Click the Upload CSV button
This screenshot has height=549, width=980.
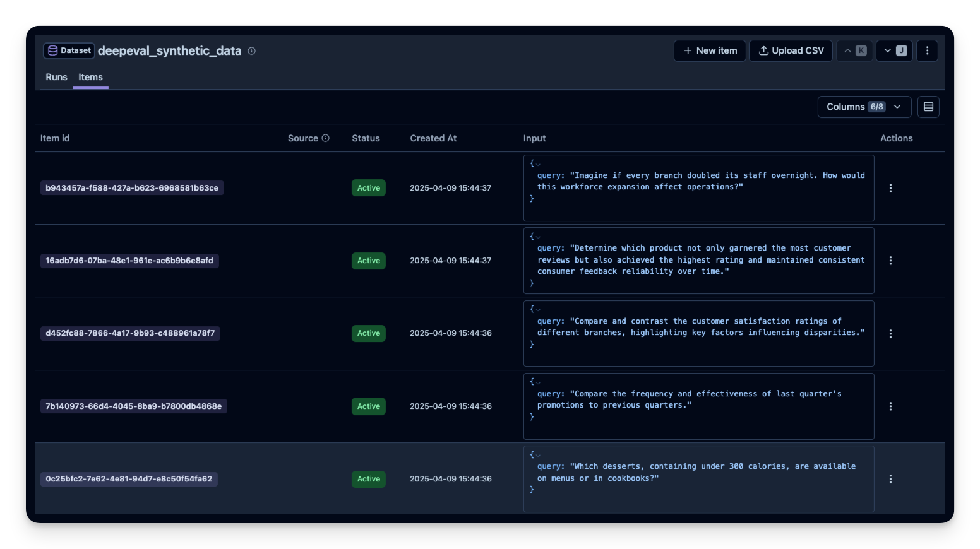coord(791,50)
